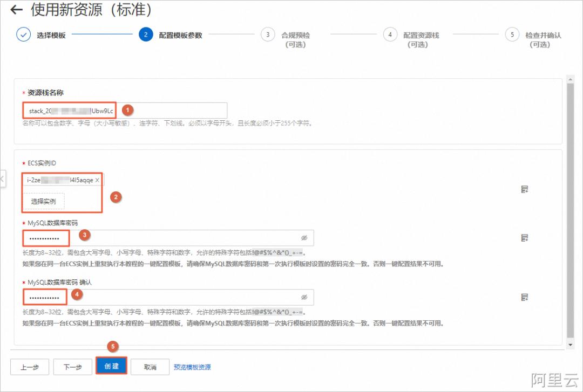Expand the collapsed left side panel

click(x=2, y=178)
